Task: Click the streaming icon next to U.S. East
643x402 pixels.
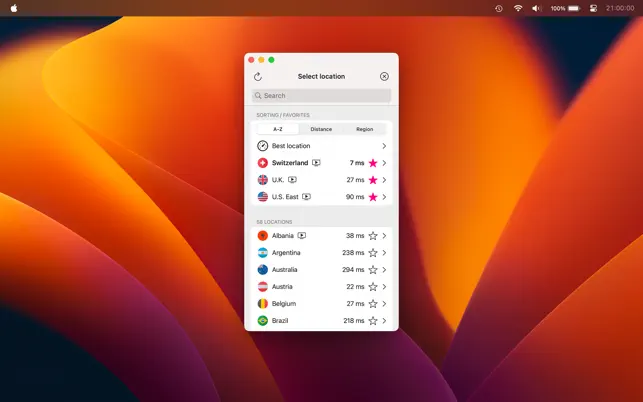Action: tap(306, 197)
